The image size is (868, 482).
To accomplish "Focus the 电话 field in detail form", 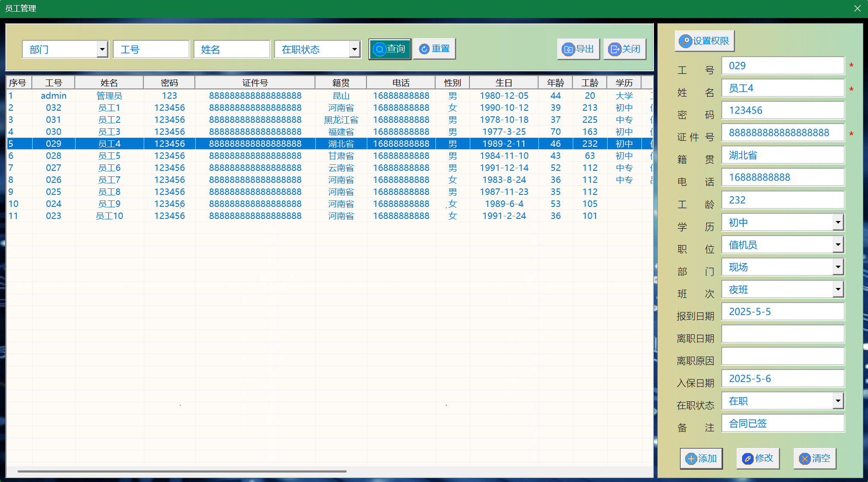I will (x=783, y=177).
